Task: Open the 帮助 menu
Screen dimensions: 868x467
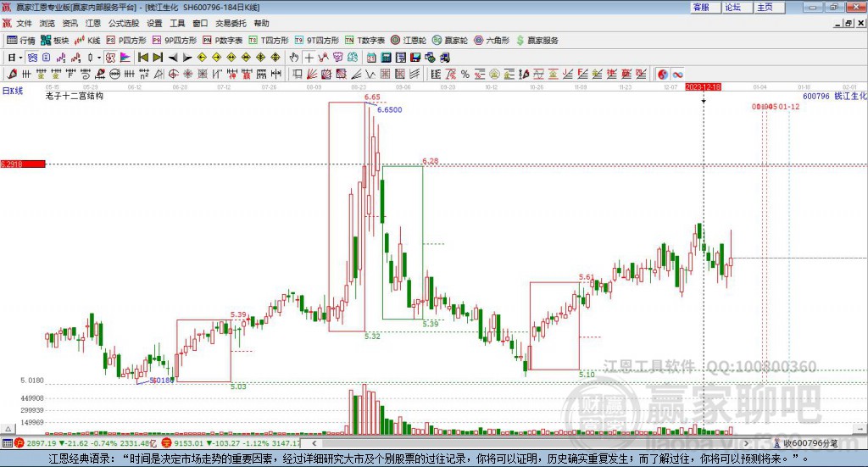Action: tap(261, 23)
